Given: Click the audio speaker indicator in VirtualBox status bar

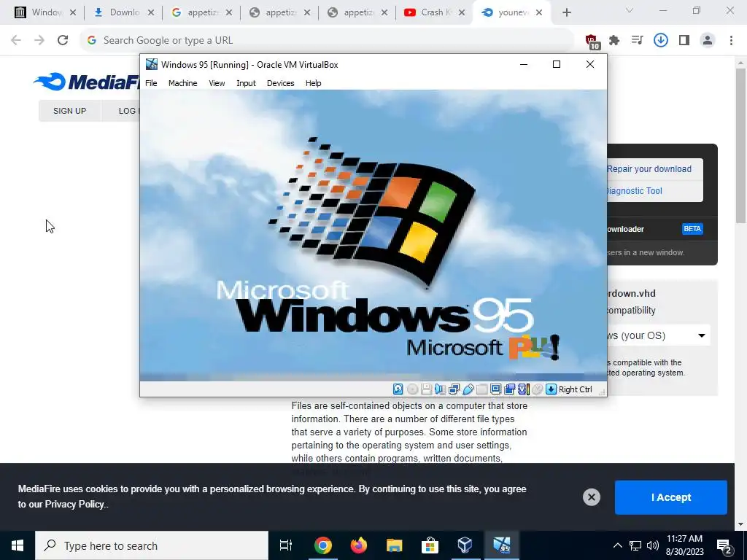Looking at the screenshot, I should click(x=440, y=389).
